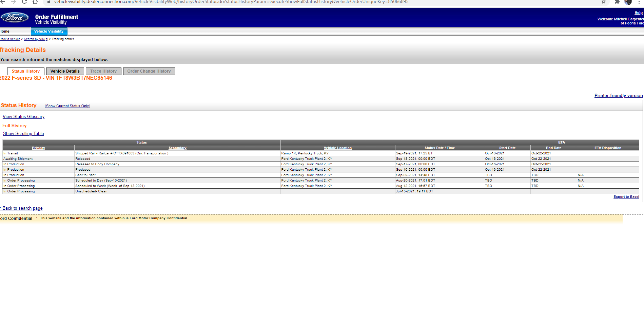
Task: Export the status history to Excel
Action: 626,196
